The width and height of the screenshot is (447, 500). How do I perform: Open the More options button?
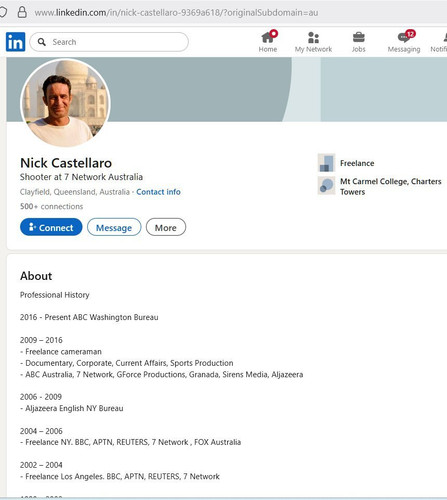[x=166, y=227]
